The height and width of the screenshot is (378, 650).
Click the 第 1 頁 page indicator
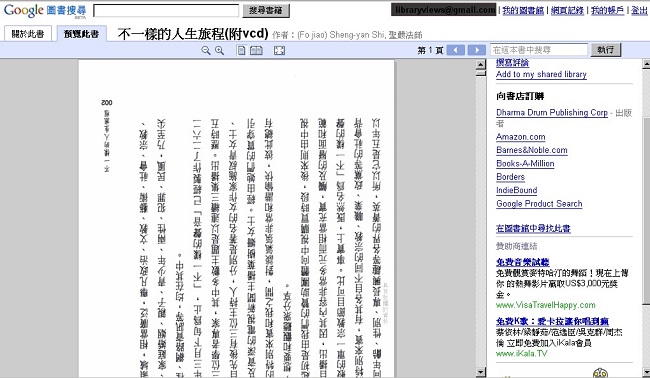coord(430,50)
